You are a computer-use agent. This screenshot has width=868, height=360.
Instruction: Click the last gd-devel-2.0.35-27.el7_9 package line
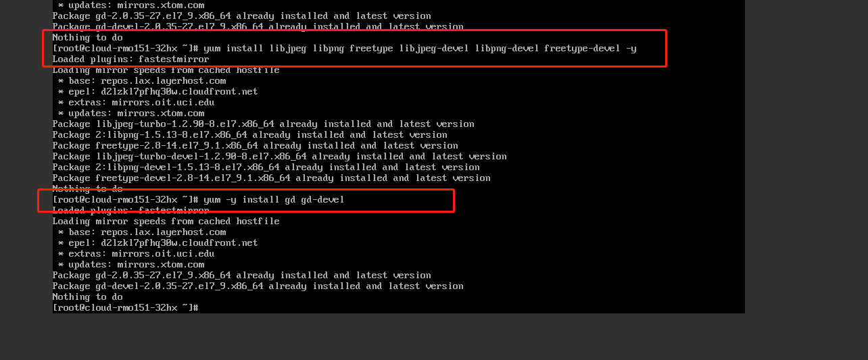(258, 286)
